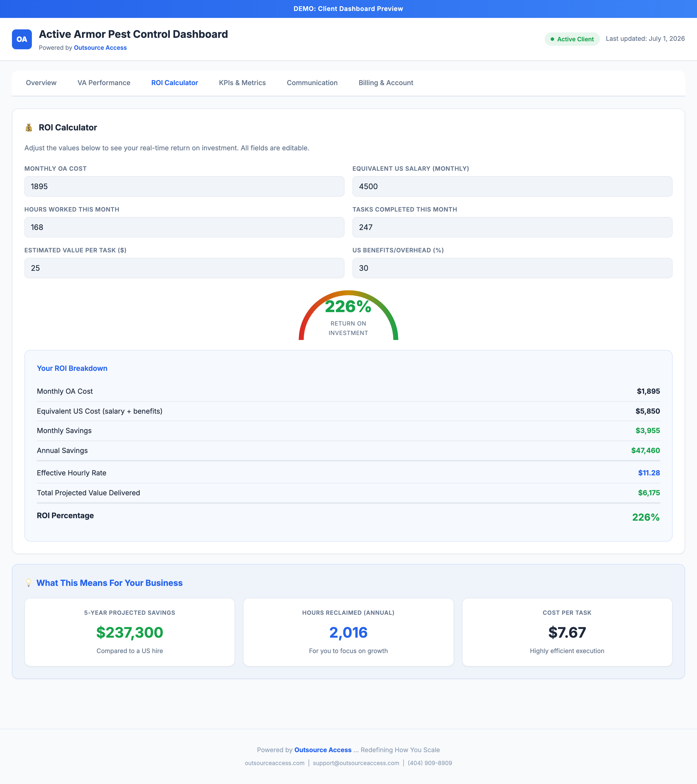
Task: Open the Overview tab
Action: tap(41, 83)
